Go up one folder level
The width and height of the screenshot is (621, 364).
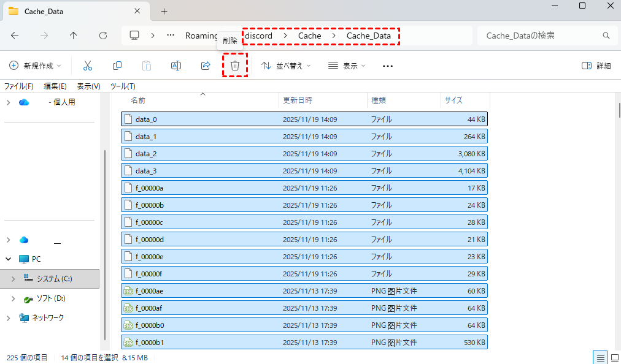coord(74,36)
